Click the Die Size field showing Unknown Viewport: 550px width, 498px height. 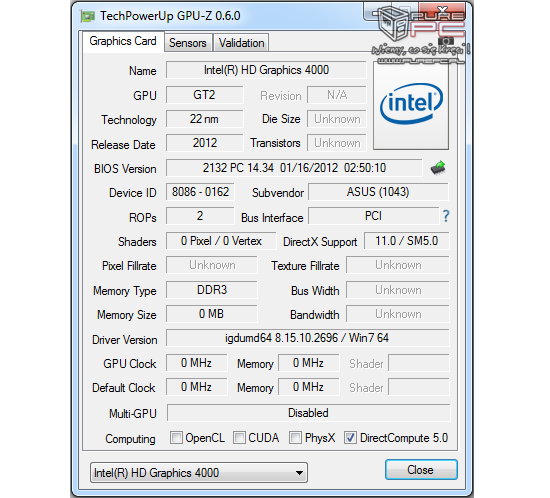(x=337, y=119)
